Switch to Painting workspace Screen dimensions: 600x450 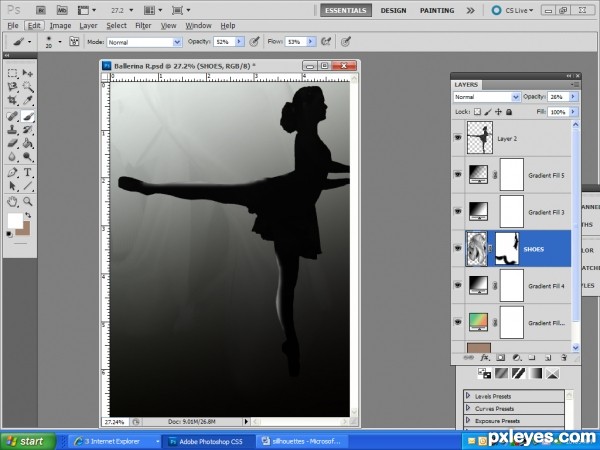437,10
